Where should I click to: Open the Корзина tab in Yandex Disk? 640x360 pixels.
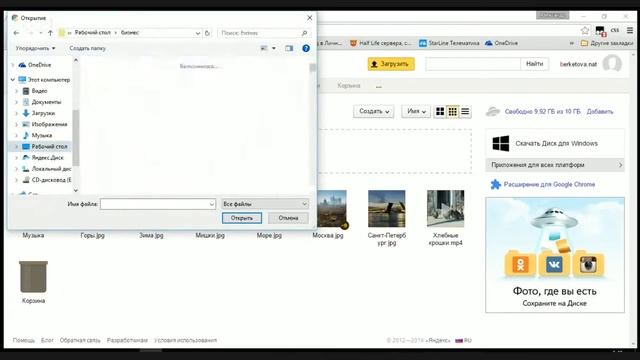(x=349, y=86)
